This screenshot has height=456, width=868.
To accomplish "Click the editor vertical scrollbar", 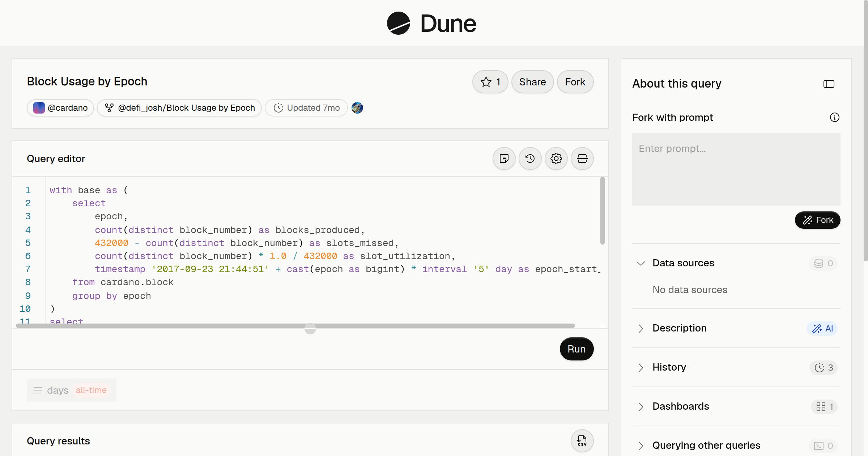I will (x=603, y=211).
